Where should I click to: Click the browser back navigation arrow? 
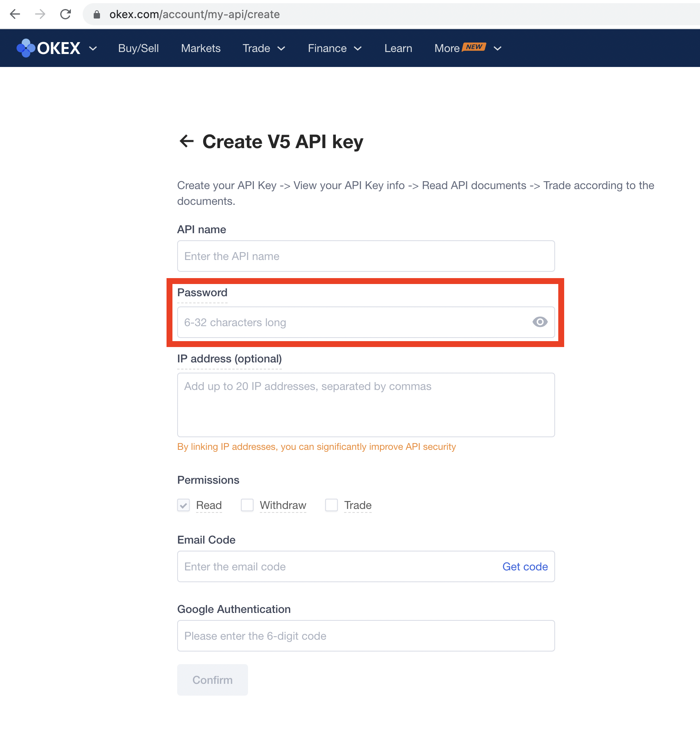pyautogui.click(x=15, y=14)
